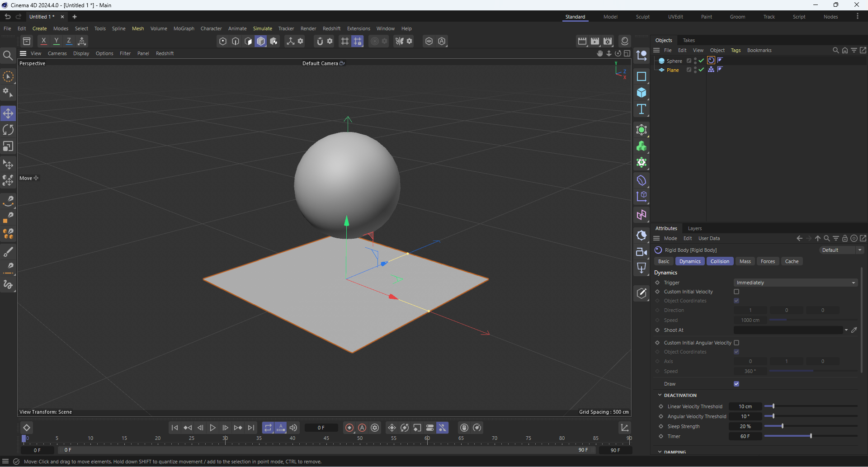The image size is (868, 467).
Task: Select the Sphere object in Objects manager
Action: 674,61
